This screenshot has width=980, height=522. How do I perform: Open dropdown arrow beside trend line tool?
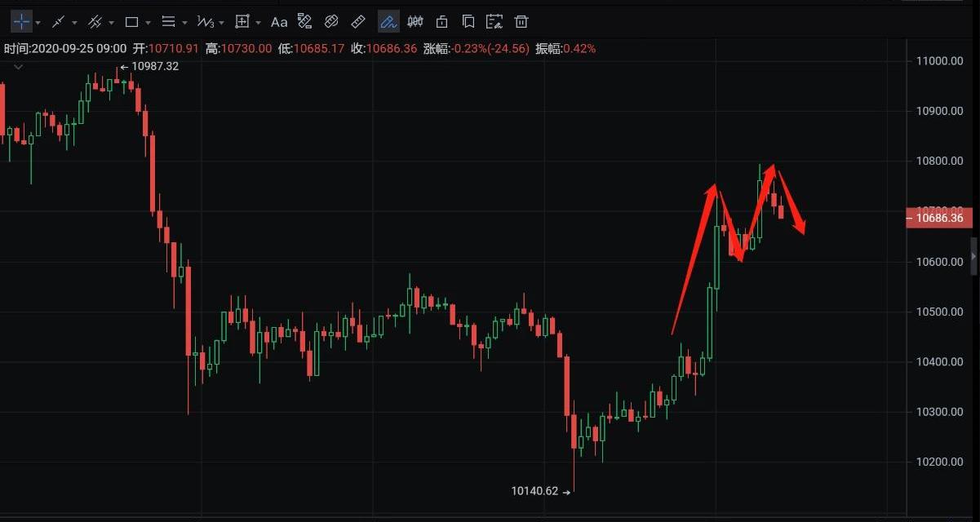75,22
